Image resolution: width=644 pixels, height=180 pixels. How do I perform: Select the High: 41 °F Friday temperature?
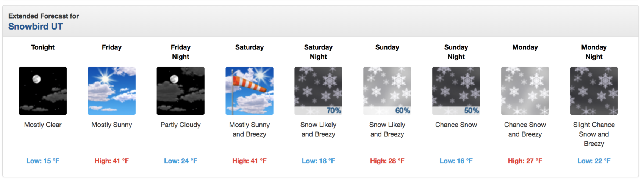[x=112, y=161]
